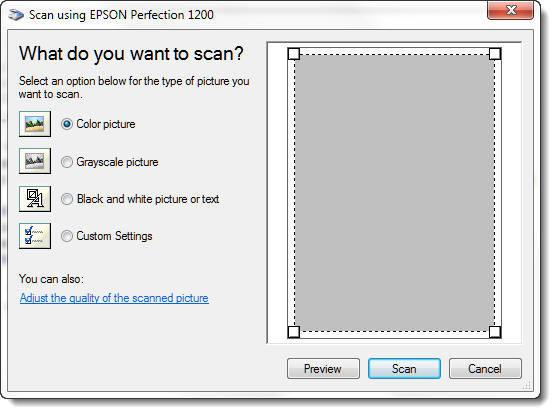
Task: Click the Custom Settings checklist icon
Action: pos(35,236)
